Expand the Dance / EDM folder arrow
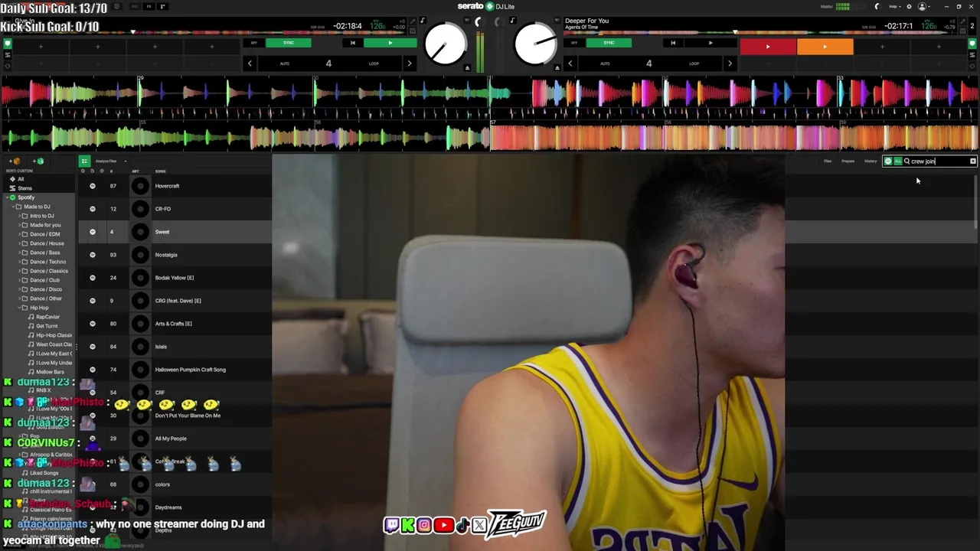This screenshot has width=980, height=551. coord(18,234)
